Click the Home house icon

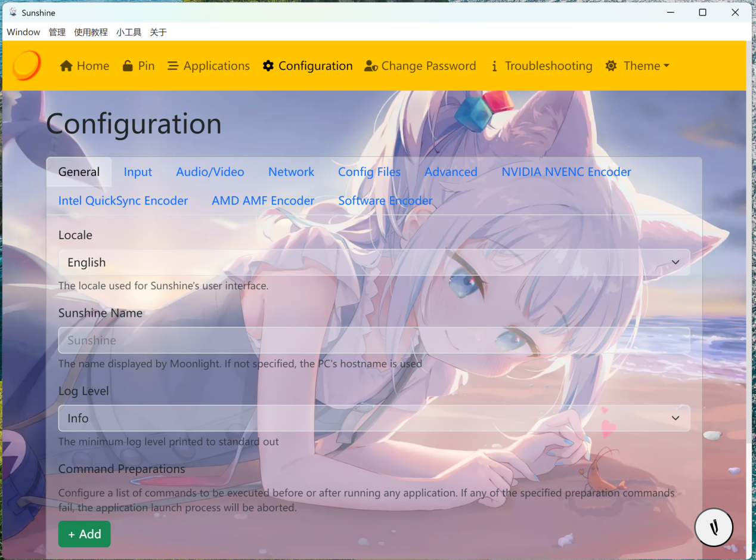point(66,66)
